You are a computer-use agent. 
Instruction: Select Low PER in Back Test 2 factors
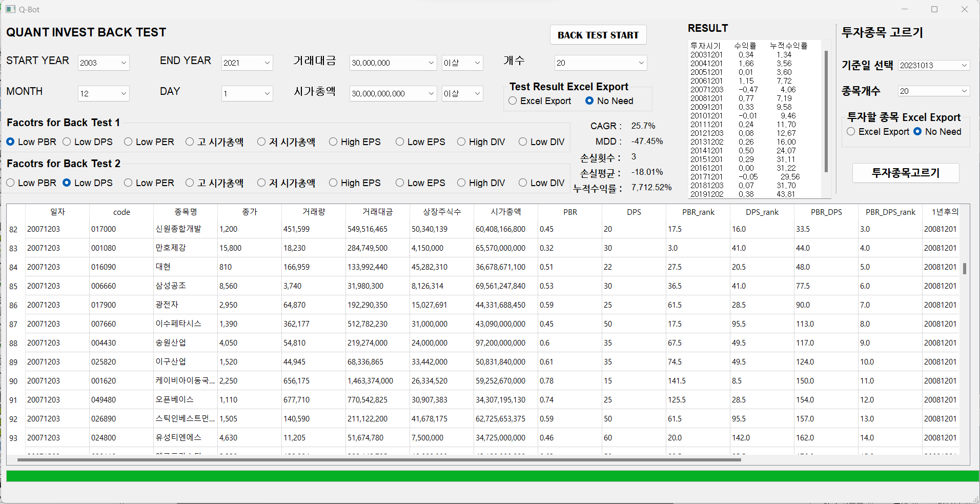click(149, 183)
